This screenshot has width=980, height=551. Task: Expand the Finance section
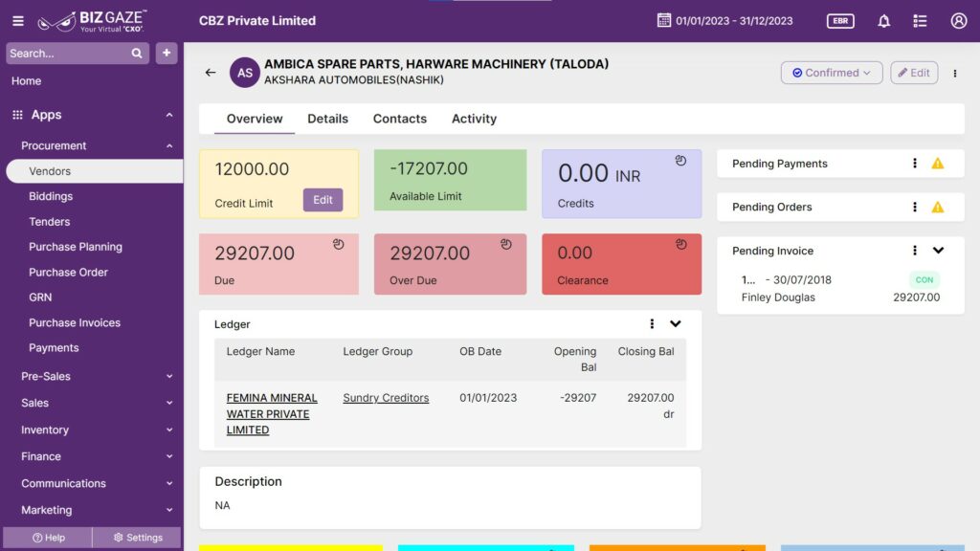[x=169, y=456]
